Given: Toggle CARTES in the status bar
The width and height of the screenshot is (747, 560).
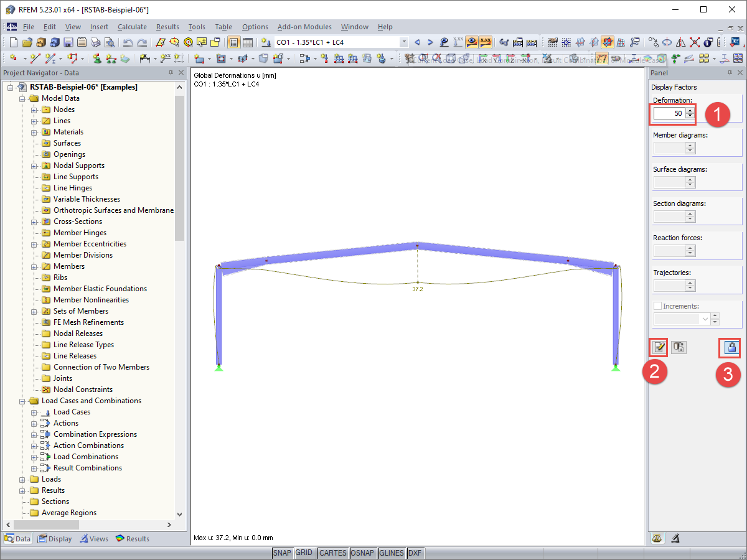Looking at the screenshot, I should click(332, 553).
